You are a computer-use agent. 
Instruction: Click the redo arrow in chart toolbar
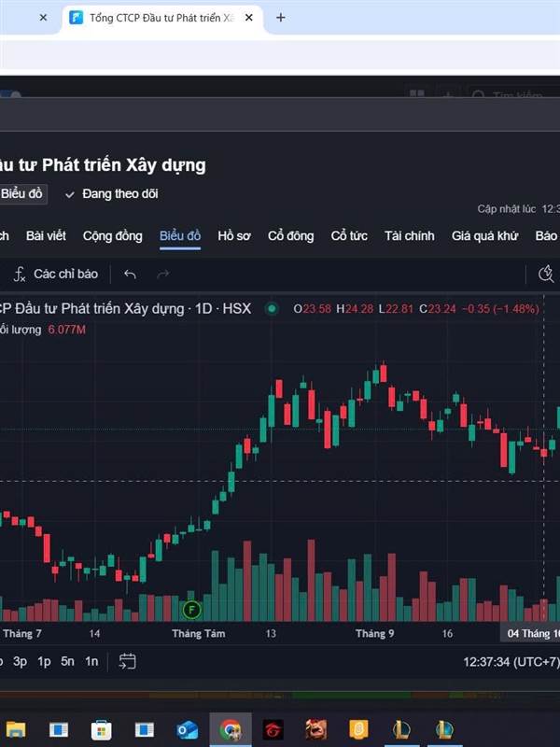(x=163, y=274)
